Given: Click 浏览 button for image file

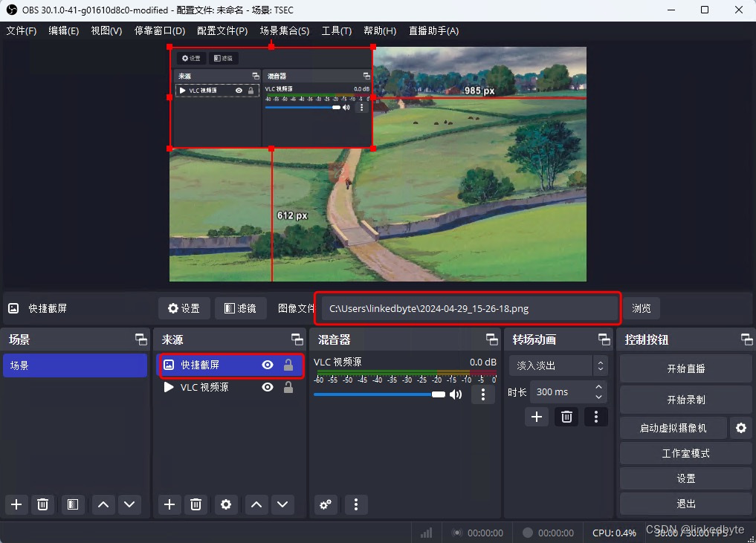Looking at the screenshot, I should (x=642, y=308).
